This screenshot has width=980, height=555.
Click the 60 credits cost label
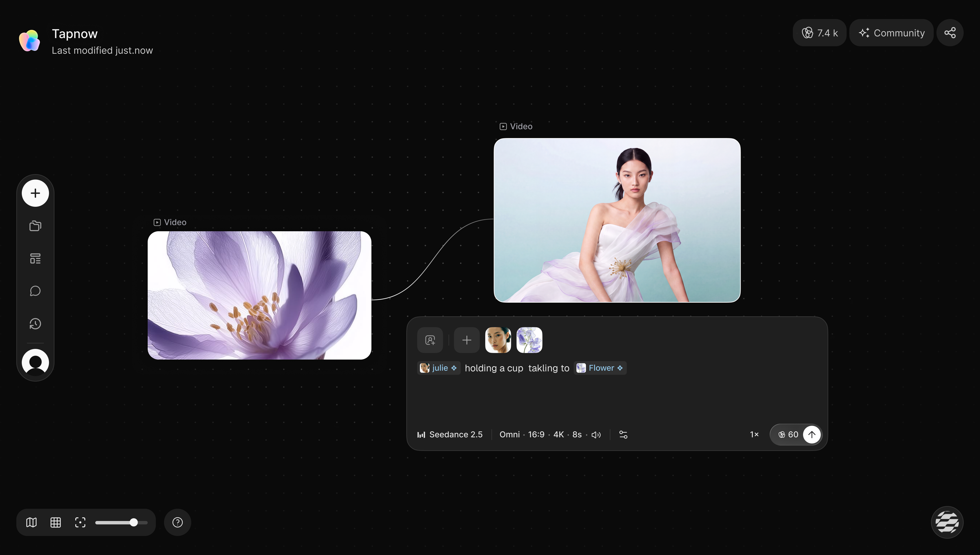point(788,435)
